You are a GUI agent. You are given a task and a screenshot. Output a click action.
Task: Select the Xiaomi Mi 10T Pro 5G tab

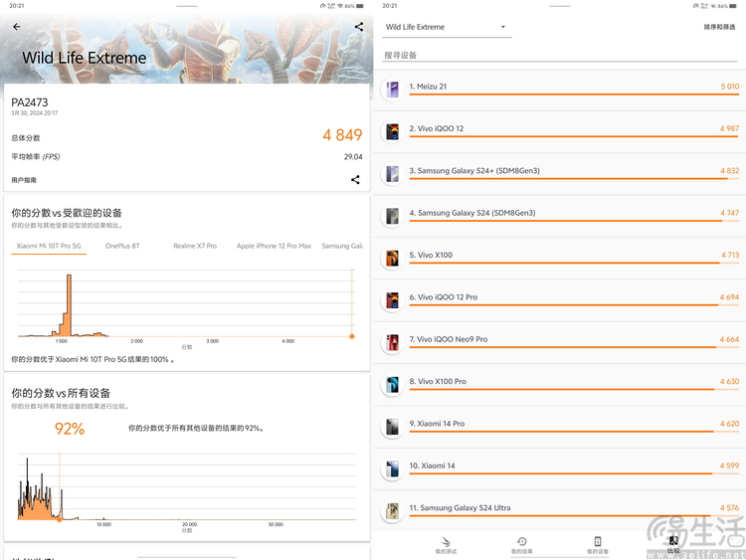[49, 246]
